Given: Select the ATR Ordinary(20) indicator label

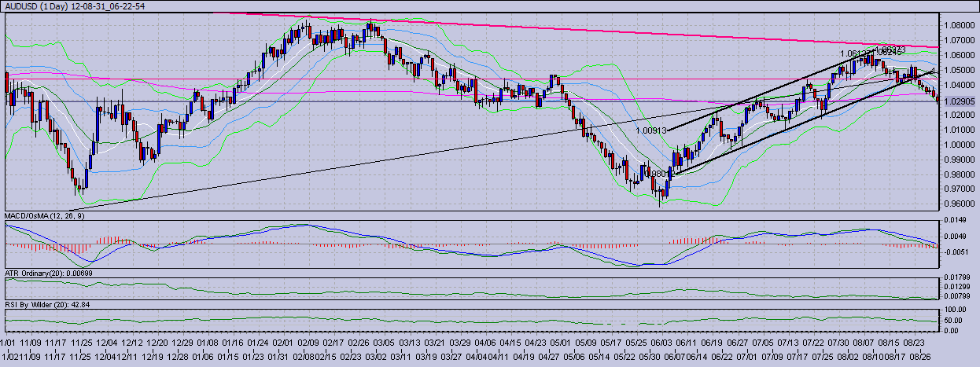Looking at the screenshot, I should pos(50,272).
